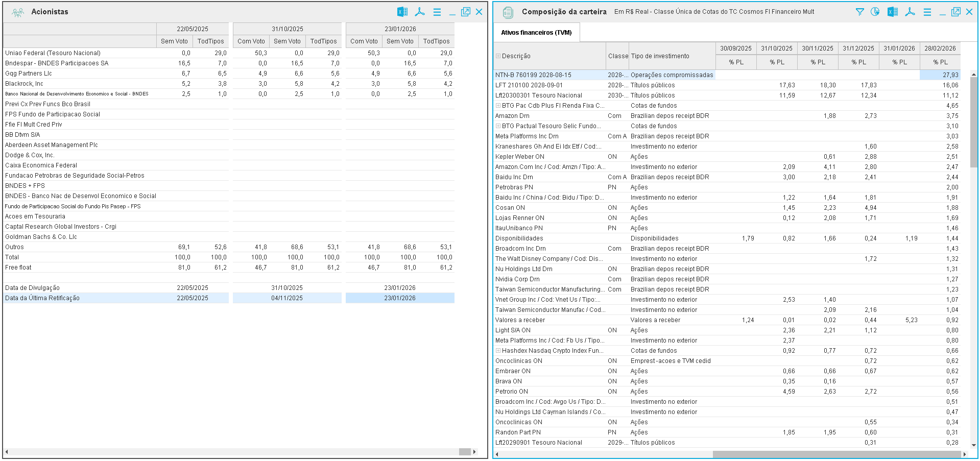
Task: Click the up arrow of the portfolio vertical scrollbar
Action: click(x=973, y=75)
